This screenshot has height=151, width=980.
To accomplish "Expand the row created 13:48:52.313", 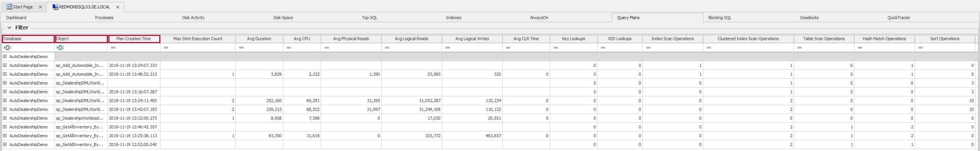I will [x=5, y=74].
